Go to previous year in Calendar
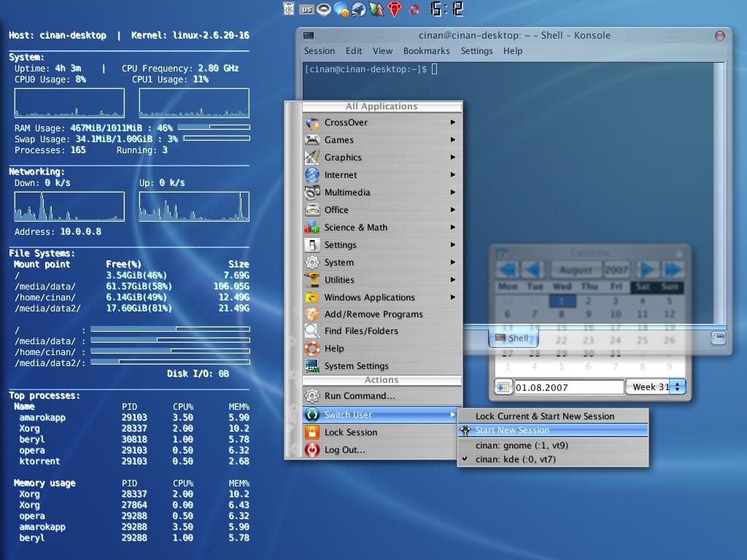The image size is (747, 560). pyautogui.click(x=507, y=270)
